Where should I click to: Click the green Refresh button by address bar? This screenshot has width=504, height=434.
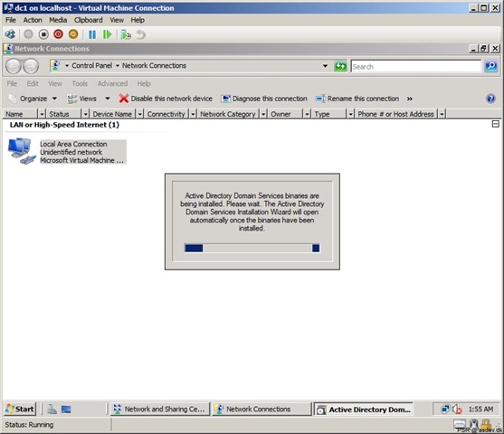[x=341, y=66]
